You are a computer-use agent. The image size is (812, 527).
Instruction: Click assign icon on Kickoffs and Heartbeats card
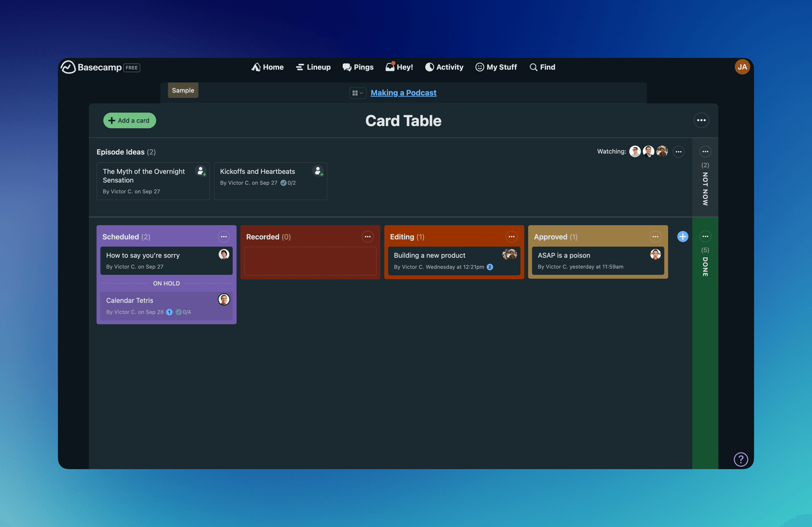318,171
